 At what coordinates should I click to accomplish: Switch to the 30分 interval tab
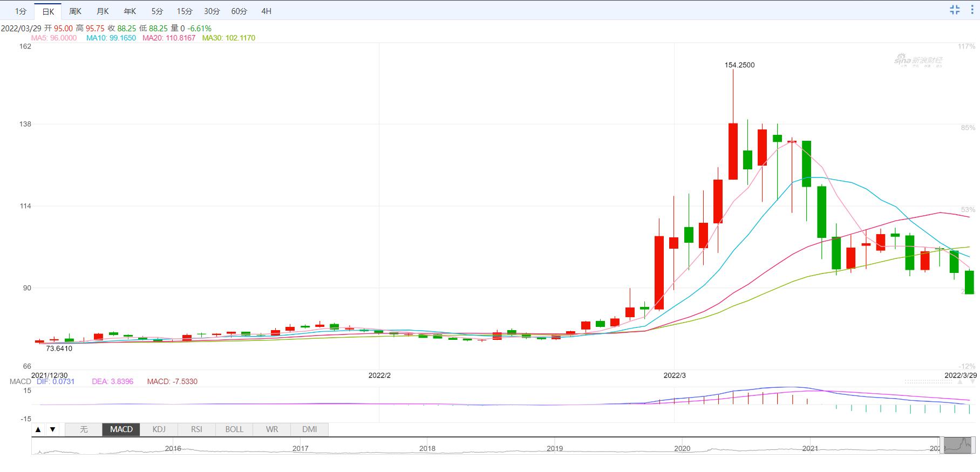[x=212, y=11]
